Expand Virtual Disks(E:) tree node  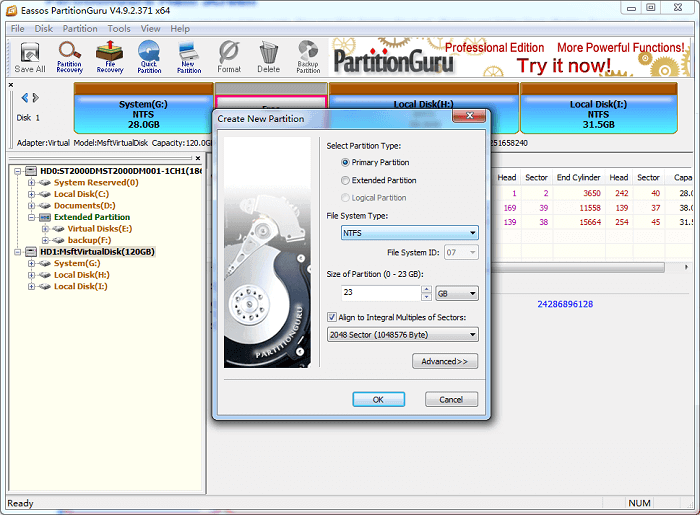45,229
